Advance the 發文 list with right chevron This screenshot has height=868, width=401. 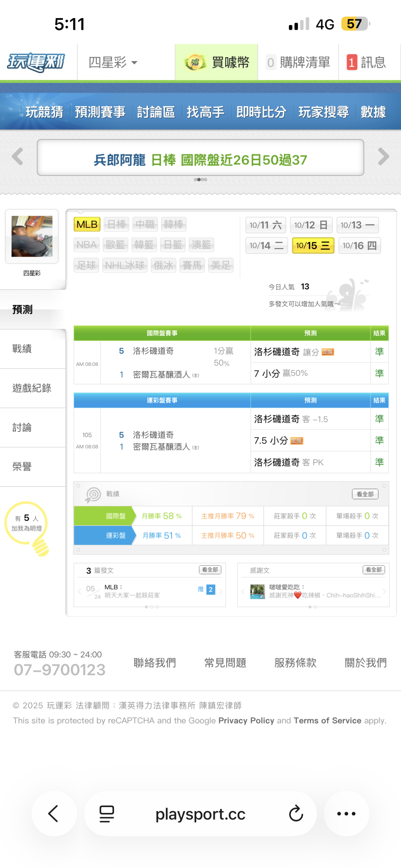[x=221, y=591]
